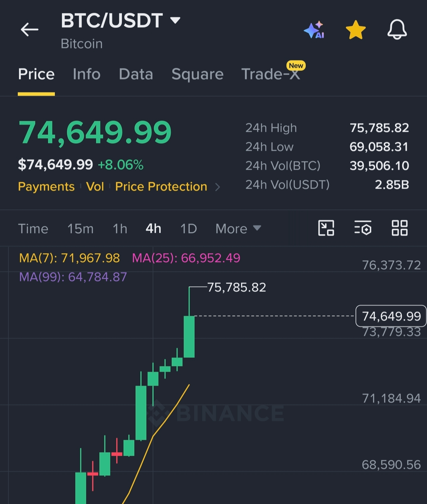Open the multi-chart grid layout icon
Screen dimensions: 427x504
click(399, 228)
